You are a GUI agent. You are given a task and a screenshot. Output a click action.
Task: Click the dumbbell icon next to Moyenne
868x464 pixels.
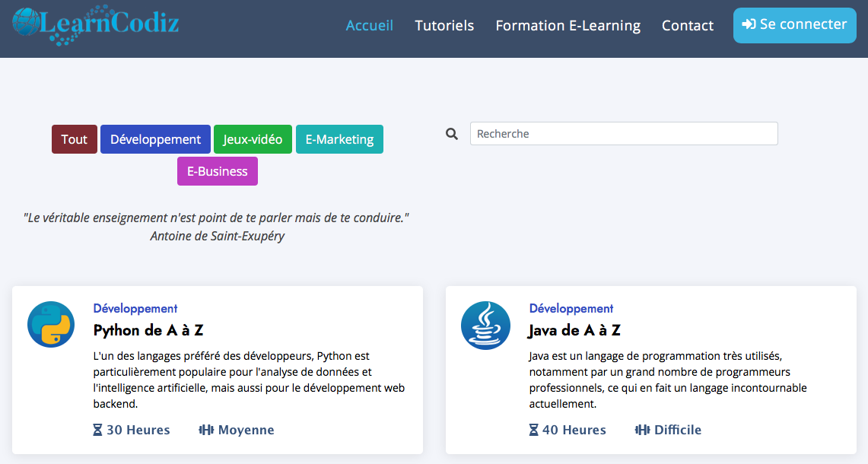pos(206,430)
